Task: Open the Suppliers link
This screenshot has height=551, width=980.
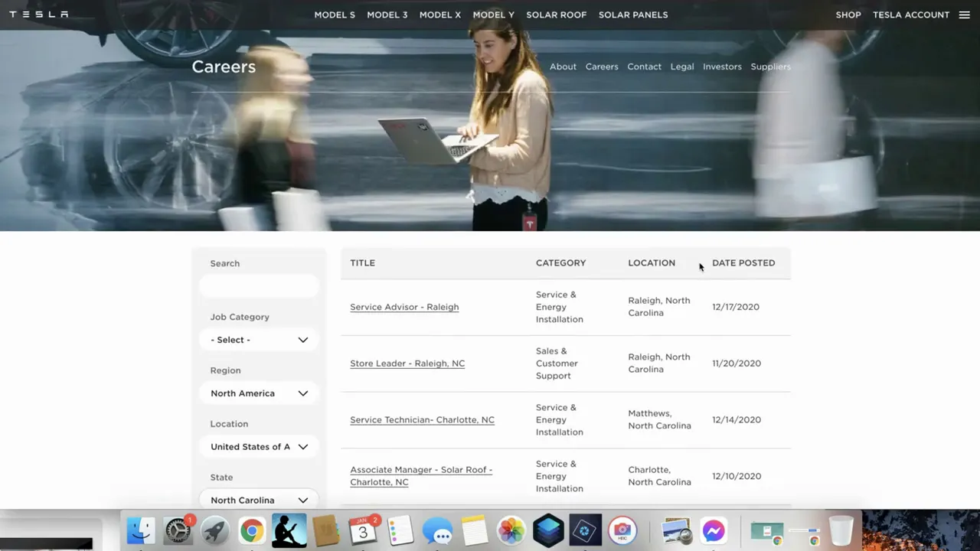Action: [x=770, y=67]
